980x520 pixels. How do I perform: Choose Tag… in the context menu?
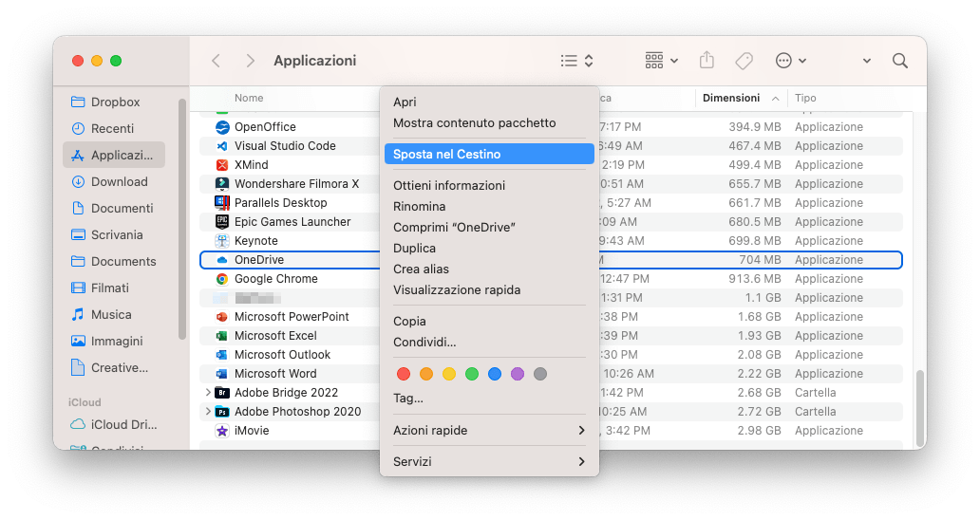pos(489,399)
